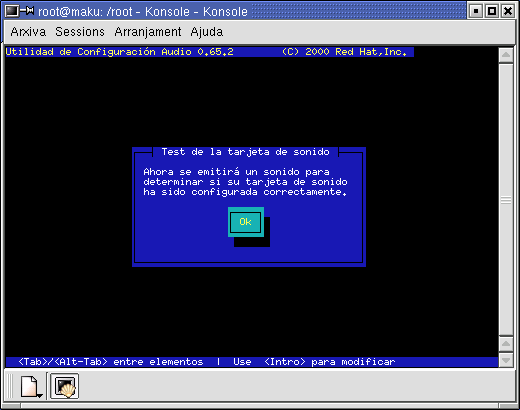Click the vertical scrollbar thumb grip
Screen dimensions: 520x410
pos(506,200)
